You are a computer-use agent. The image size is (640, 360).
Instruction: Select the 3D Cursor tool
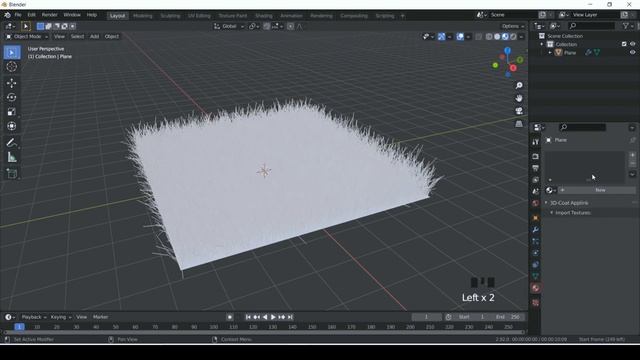(x=12, y=67)
